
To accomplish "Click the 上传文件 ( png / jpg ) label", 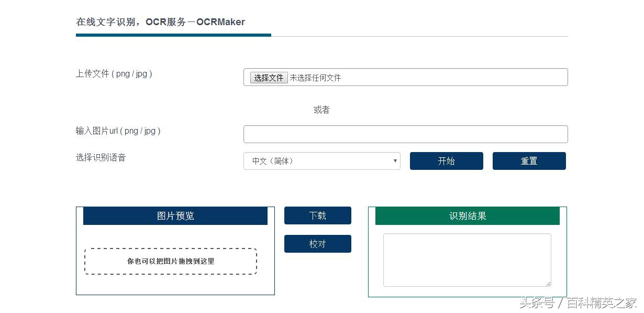I will click(114, 74).
